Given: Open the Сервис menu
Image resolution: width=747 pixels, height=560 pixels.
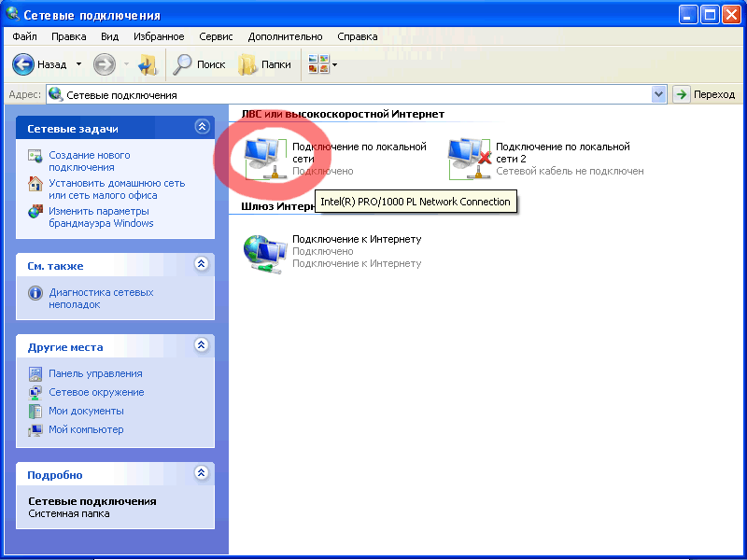Looking at the screenshot, I should (x=217, y=37).
